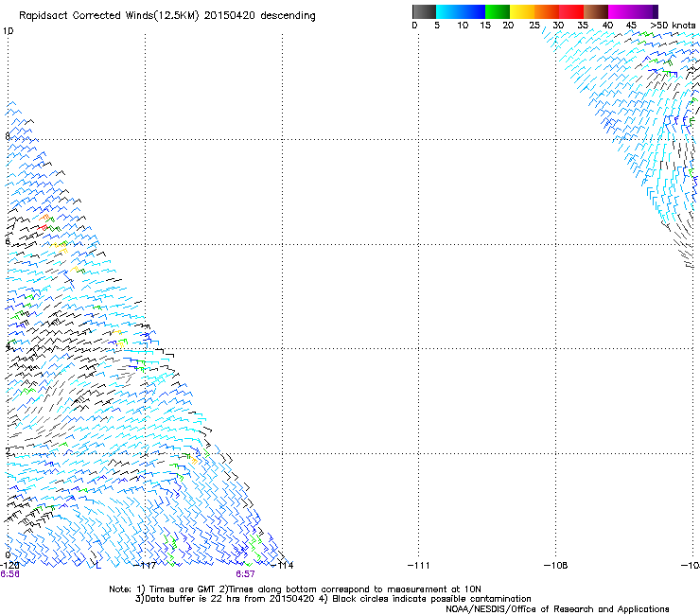Click the legend label '10' in color scale
700x615 pixels.
click(463, 25)
